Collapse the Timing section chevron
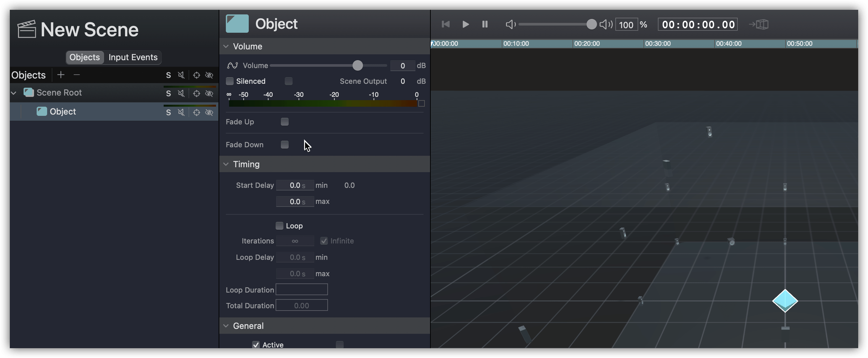Screen dimensions: 868x358 click(226, 164)
